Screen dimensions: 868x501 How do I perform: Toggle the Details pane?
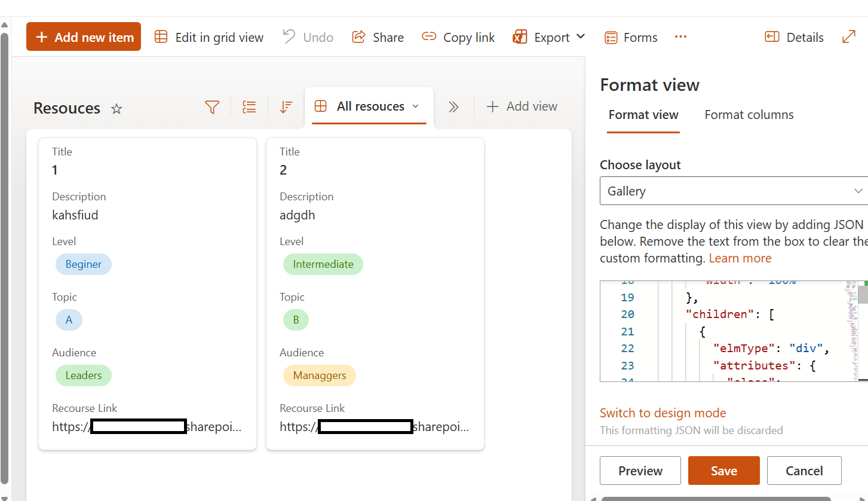(x=794, y=37)
